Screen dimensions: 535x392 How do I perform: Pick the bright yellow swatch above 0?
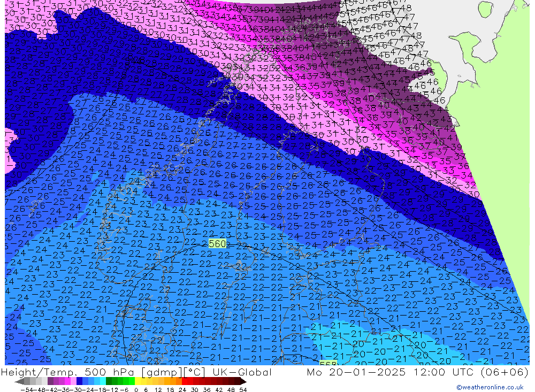click(x=138, y=381)
